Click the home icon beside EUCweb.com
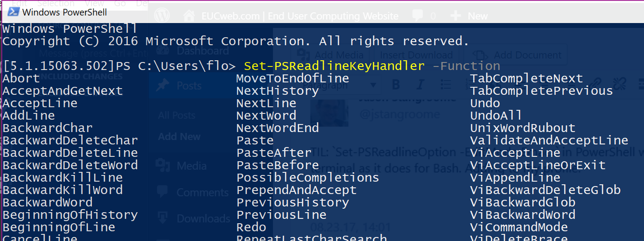Image resolution: width=644 pixels, height=241 pixels. coord(189,16)
